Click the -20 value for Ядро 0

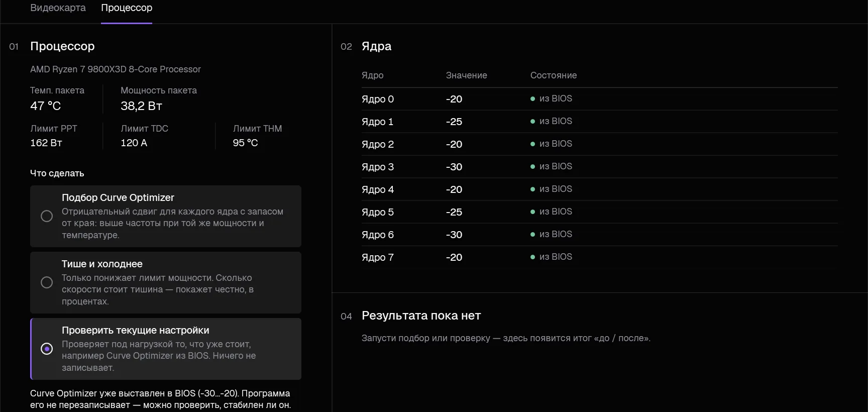pos(454,99)
